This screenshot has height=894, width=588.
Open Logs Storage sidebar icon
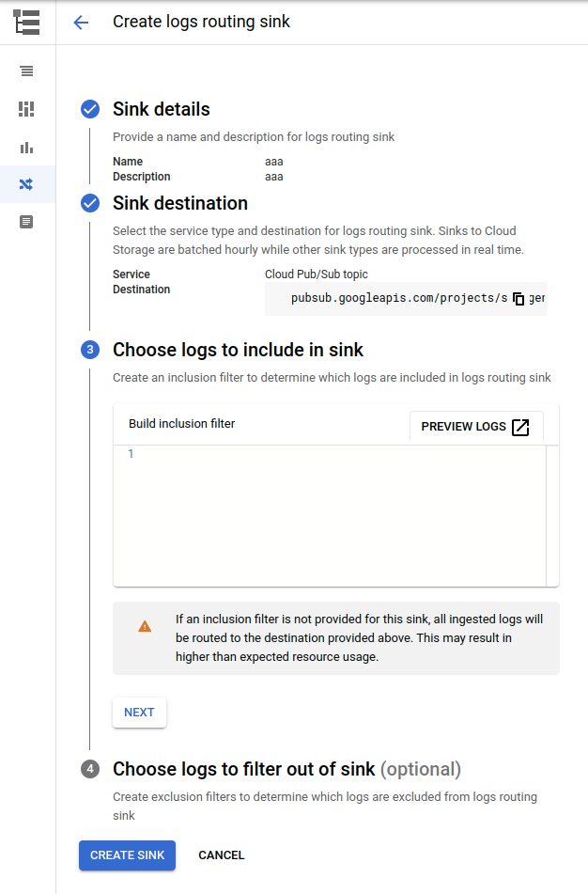(27, 223)
